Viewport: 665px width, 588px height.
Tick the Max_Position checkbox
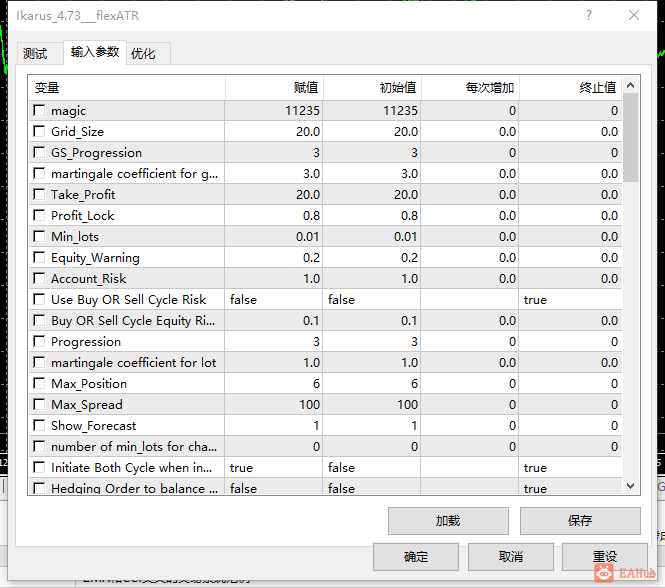click(39, 383)
